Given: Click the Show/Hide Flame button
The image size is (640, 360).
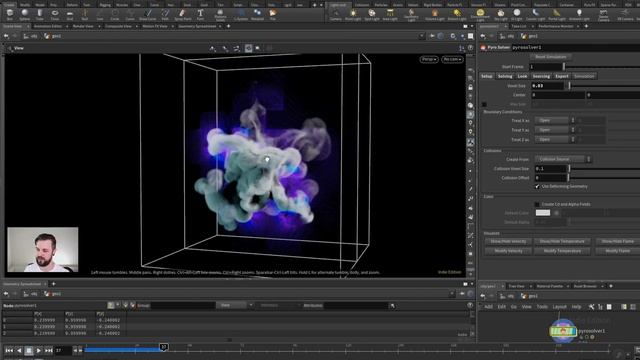Looking at the screenshot, I should coord(617,241).
